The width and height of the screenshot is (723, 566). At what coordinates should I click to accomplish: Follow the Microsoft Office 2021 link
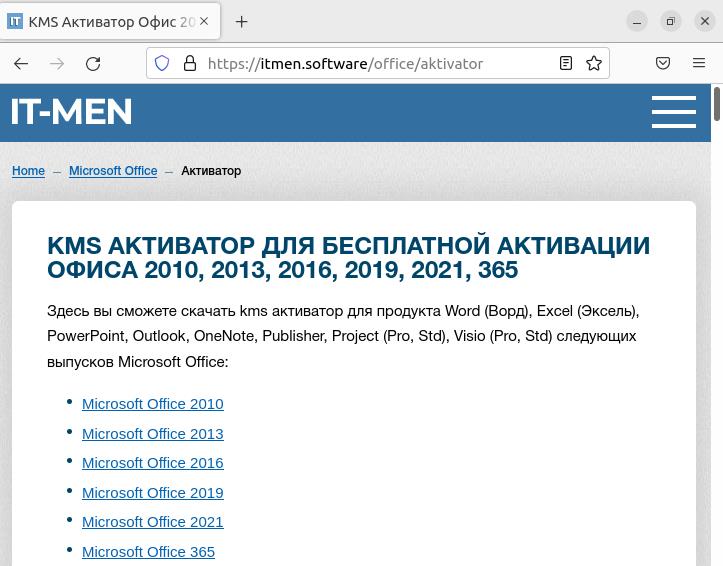tap(152, 522)
